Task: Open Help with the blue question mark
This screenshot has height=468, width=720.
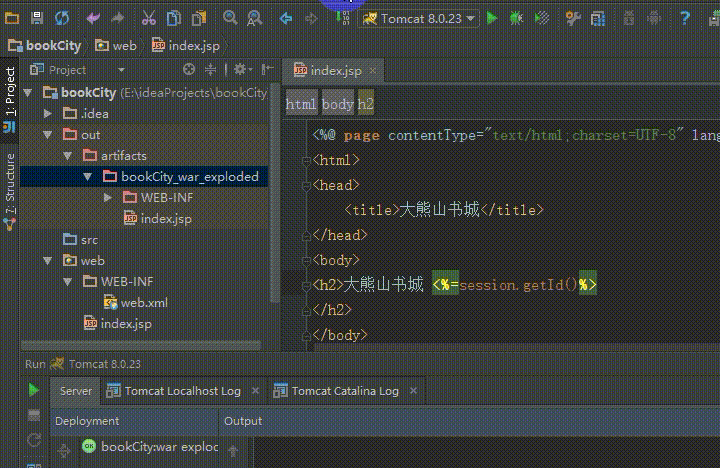Action: [x=685, y=18]
